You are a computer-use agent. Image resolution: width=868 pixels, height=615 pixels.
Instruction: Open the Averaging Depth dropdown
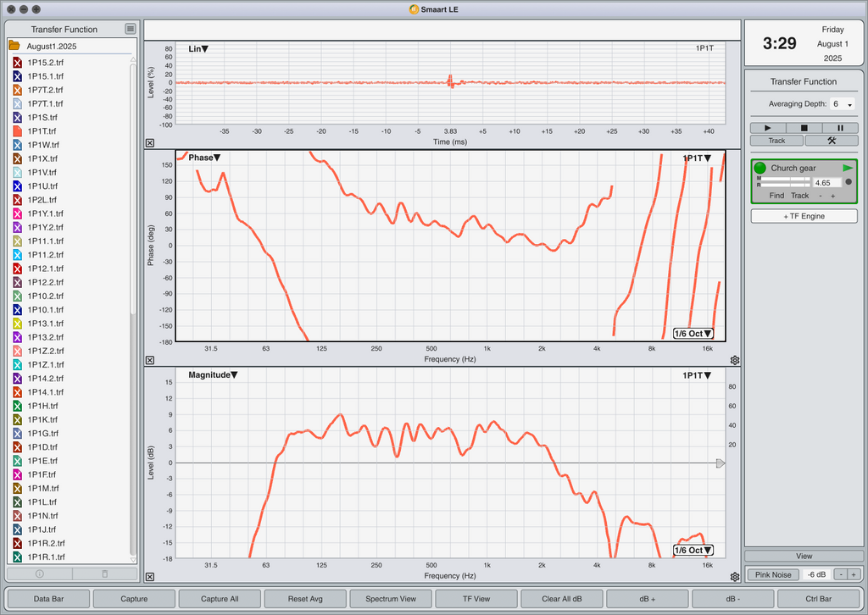(842, 104)
